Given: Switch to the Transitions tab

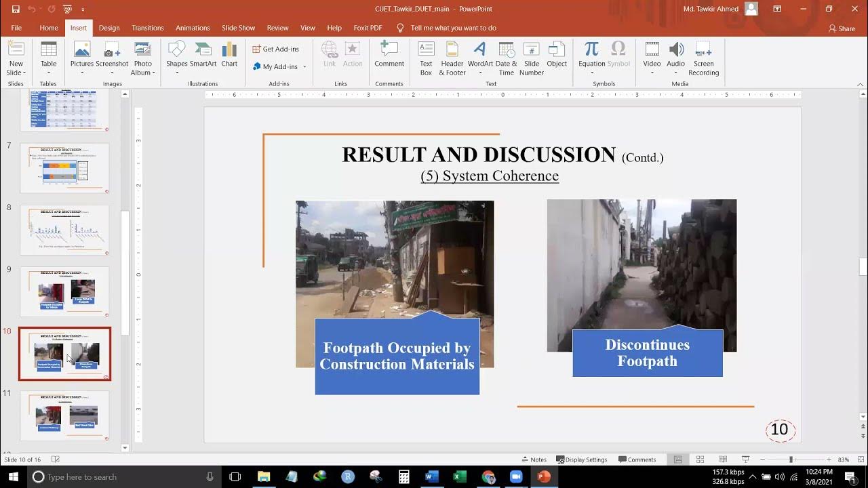Looking at the screenshot, I should 148,28.
